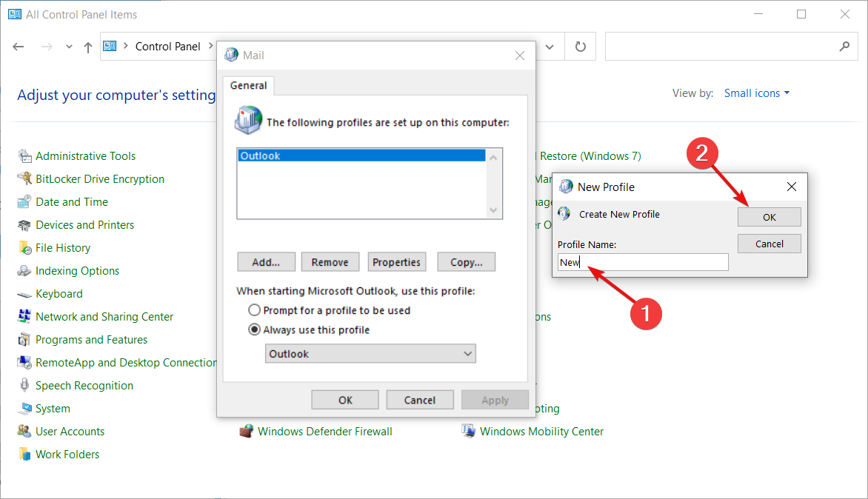Open the Programs and Features link
Viewport: 868px width, 499px height.
[92, 340]
